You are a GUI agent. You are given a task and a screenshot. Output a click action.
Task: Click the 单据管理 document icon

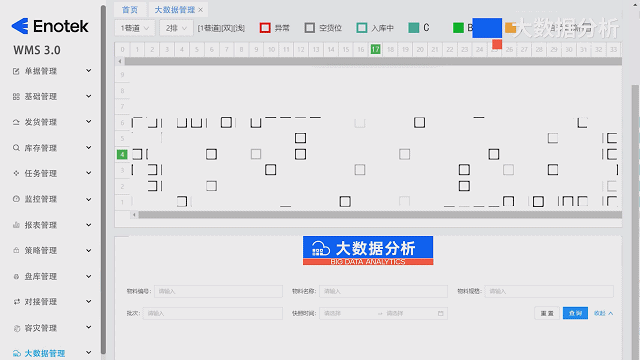click(x=16, y=71)
